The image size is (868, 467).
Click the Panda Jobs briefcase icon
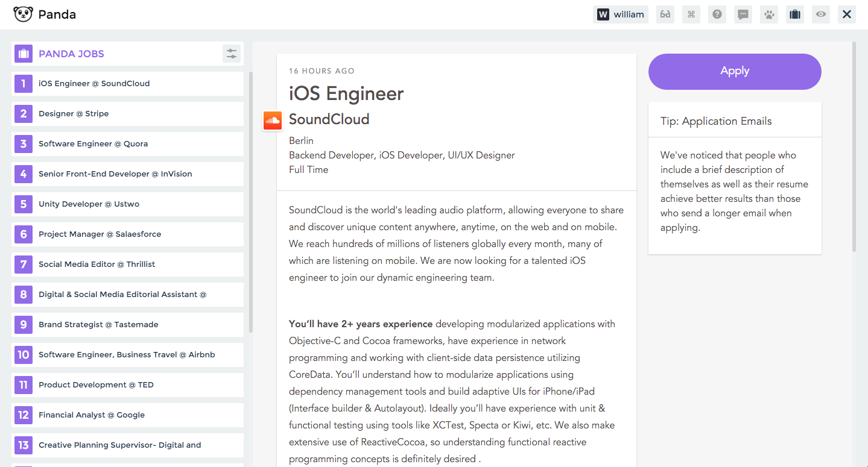pyautogui.click(x=24, y=54)
